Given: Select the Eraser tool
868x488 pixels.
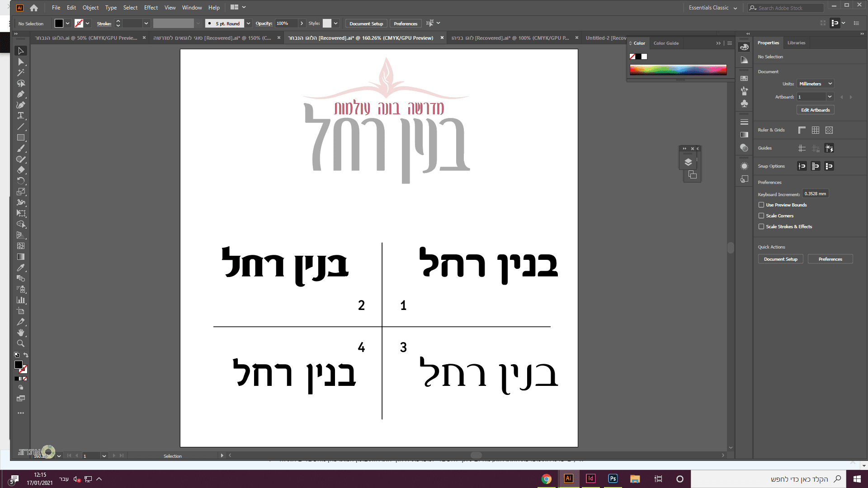Looking at the screenshot, I should (x=20, y=170).
